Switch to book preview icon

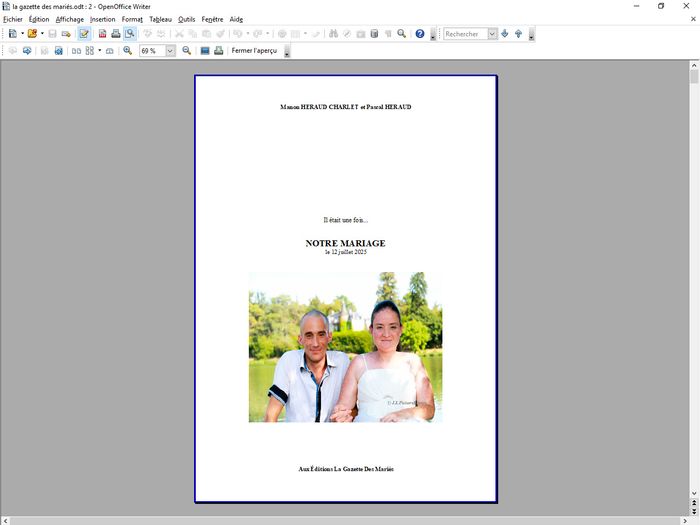tap(109, 50)
